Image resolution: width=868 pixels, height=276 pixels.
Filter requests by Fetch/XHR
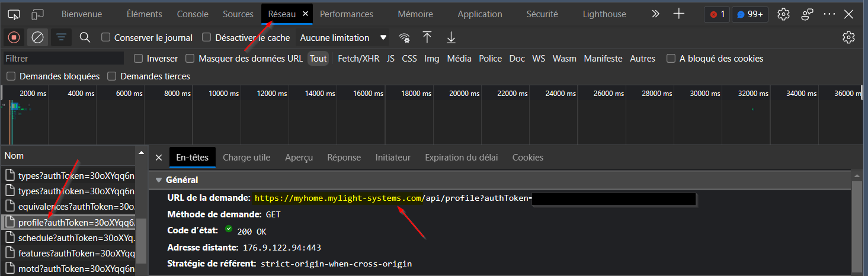(358, 58)
